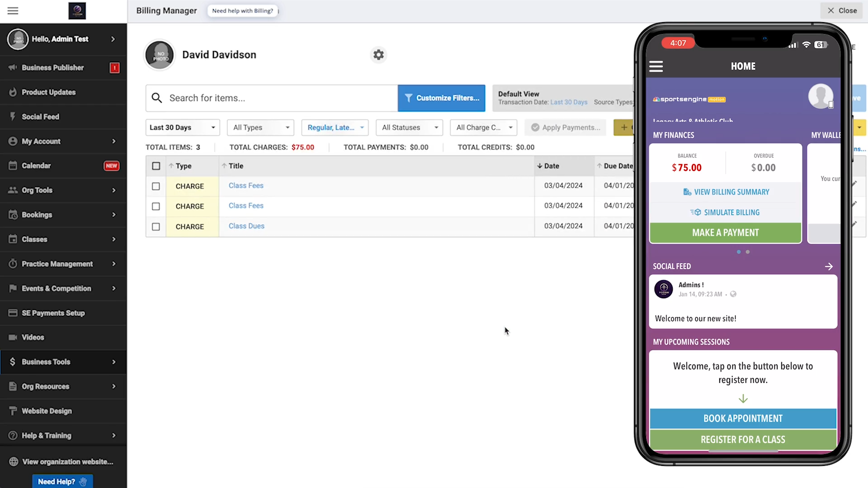The width and height of the screenshot is (868, 488).
Task: Click the Need Help? button
Action: coord(62,482)
